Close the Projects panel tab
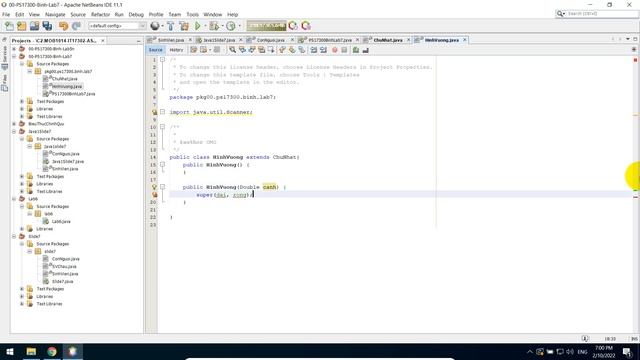The width and height of the screenshot is (640, 360). click(x=103, y=40)
